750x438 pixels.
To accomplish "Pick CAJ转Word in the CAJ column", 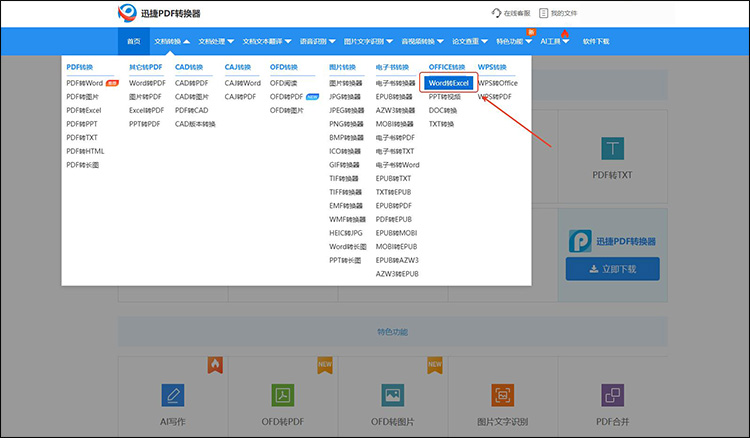I will coord(243,83).
